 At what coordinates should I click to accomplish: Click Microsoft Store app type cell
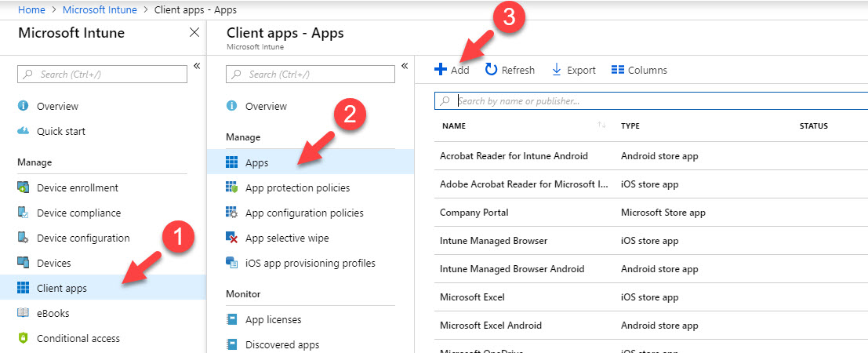click(663, 213)
